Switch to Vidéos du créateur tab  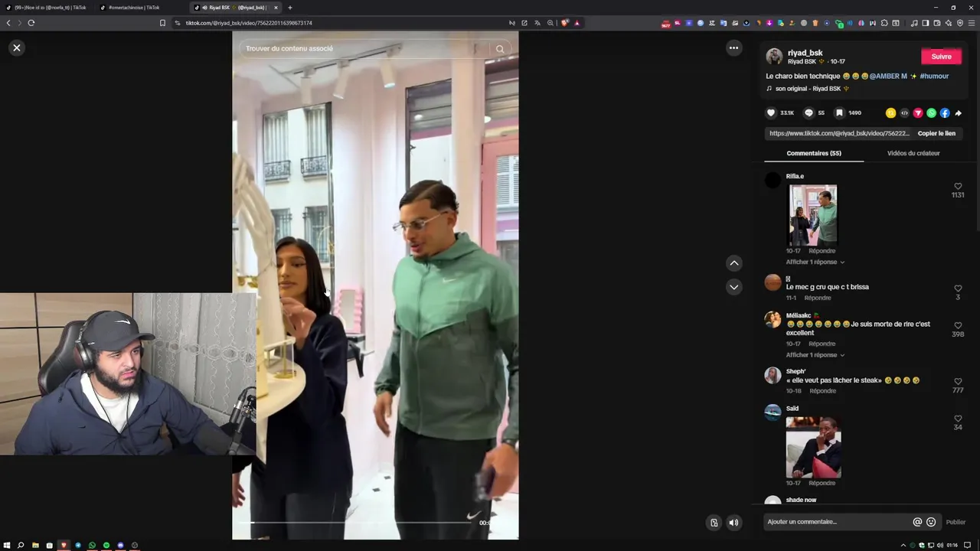click(x=913, y=153)
